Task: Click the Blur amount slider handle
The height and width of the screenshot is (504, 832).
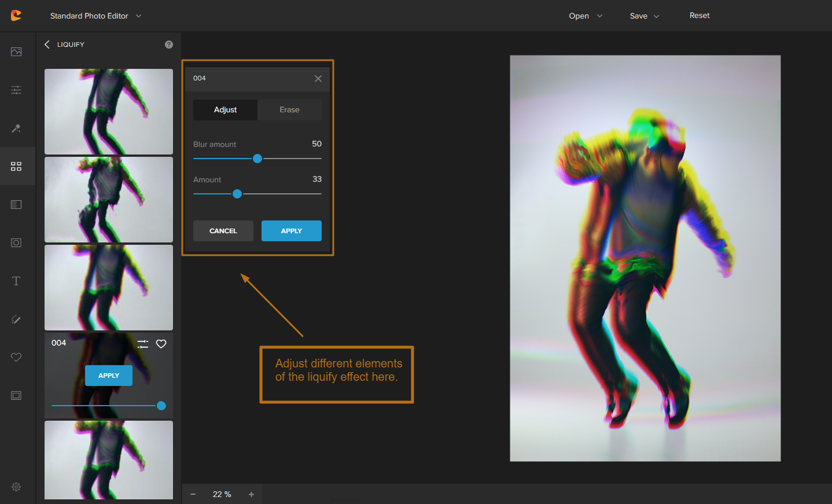Action: [x=257, y=159]
